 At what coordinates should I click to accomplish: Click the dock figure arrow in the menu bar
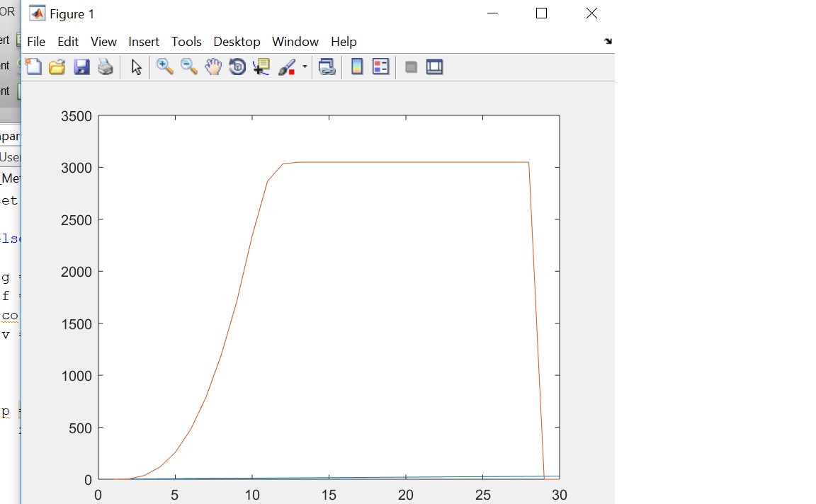point(608,42)
